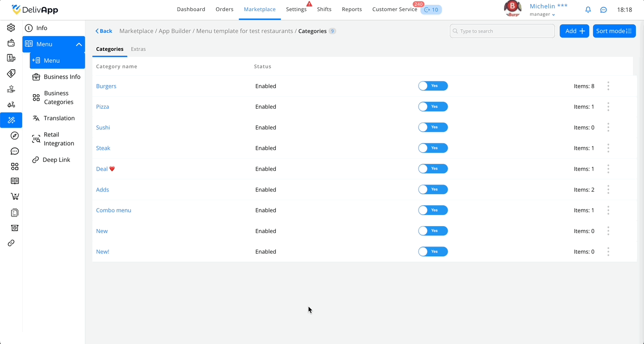Click the open book icon in sidebar
The width and height of the screenshot is (644, 344).
coord(15,181)
